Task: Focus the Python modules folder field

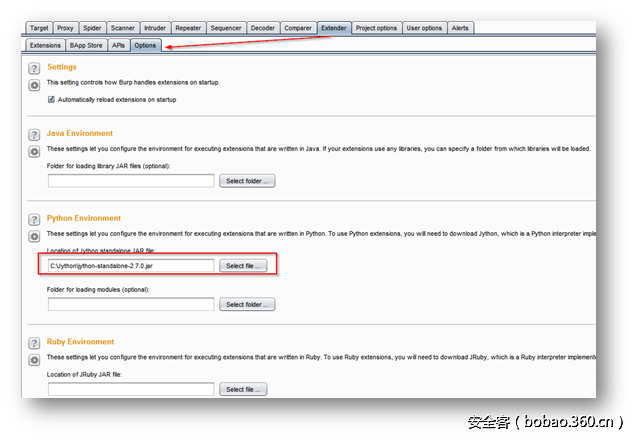Action: tap(131, 304)
